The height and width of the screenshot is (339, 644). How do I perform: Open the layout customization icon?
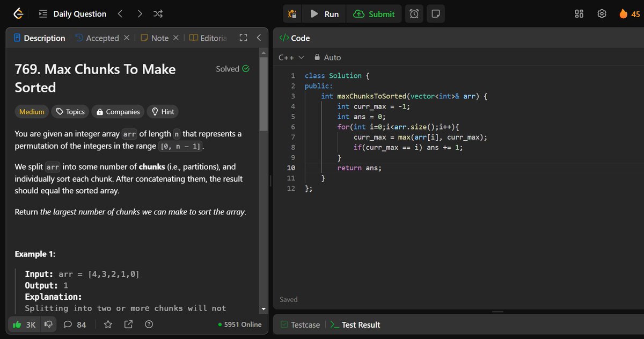579,13
